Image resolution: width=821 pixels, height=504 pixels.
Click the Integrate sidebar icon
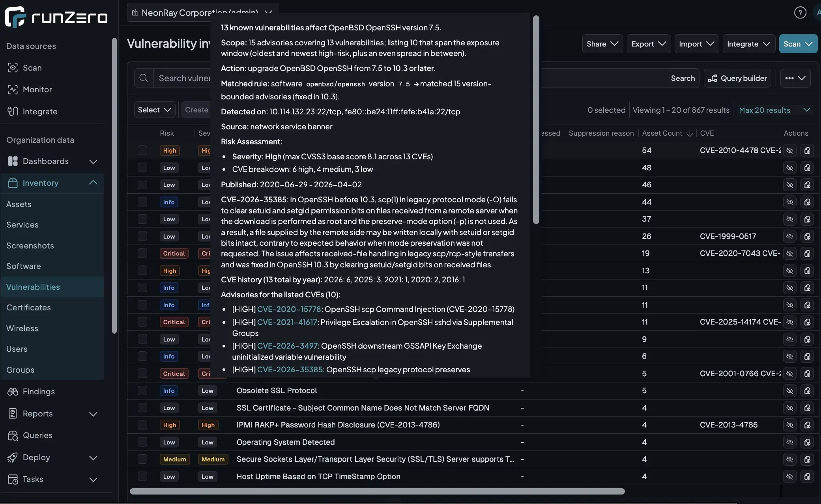pyautogui.click(x=13, y=112)
